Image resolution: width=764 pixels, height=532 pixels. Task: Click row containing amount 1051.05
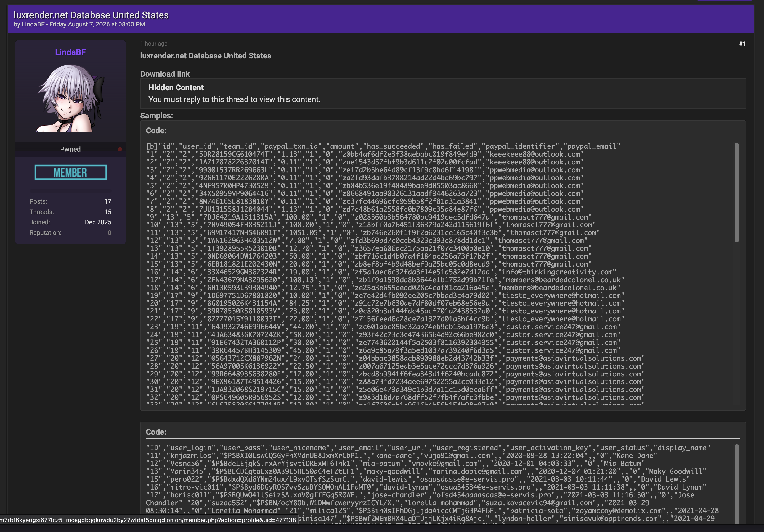[373, 233]
